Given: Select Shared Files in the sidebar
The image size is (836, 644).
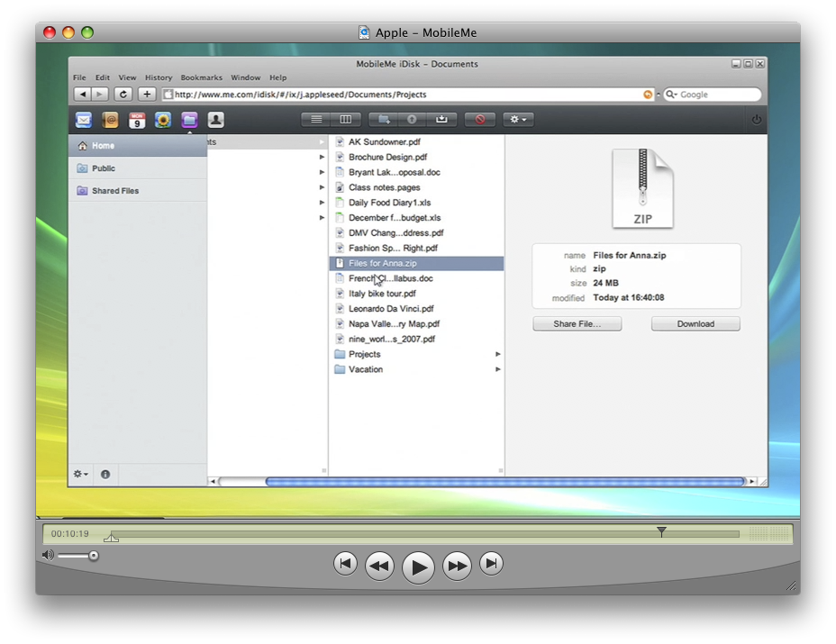Looking at the screenshot, I should click(138, 190).
